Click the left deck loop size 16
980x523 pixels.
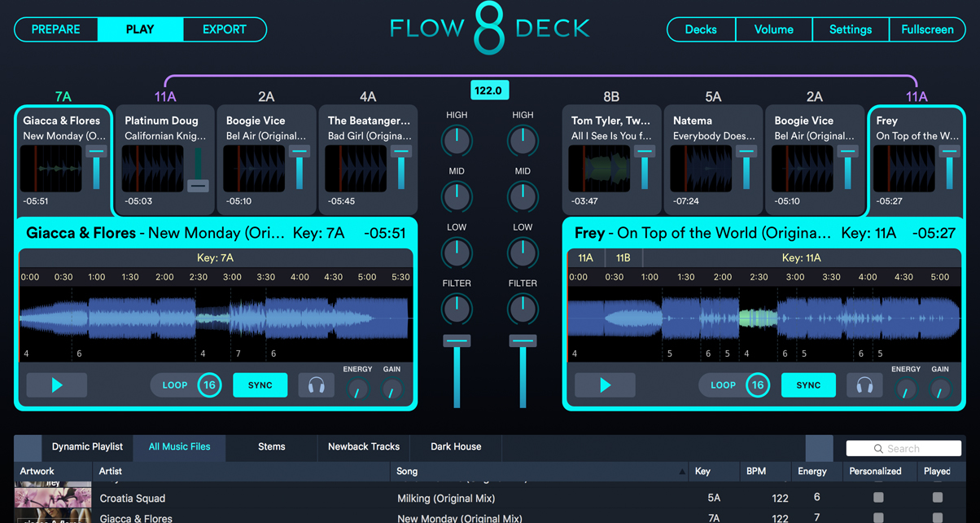[x=209, y=385]
